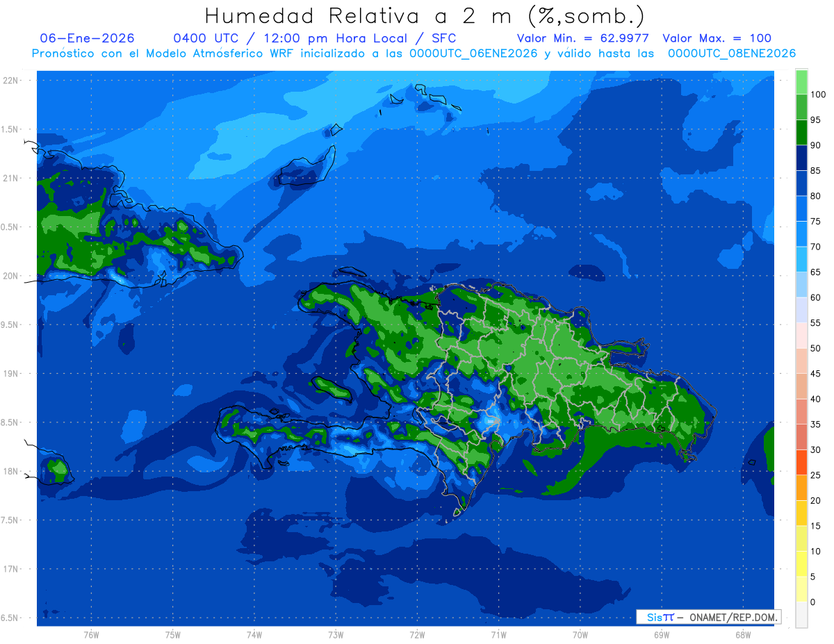This screenshot has height=644, width=834.
Task: Click the 'SisTT - ONAMET/REP.DOM.' label box
Action: [708, 617]
